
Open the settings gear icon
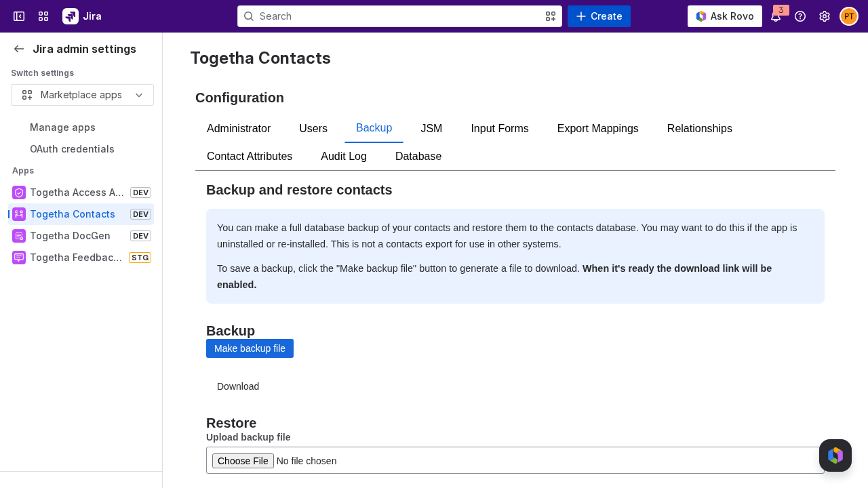point(825,16)
